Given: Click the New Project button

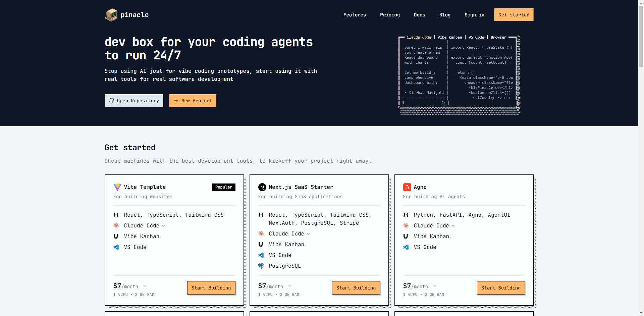Looking at the screenshot, I should click(193, 101).
